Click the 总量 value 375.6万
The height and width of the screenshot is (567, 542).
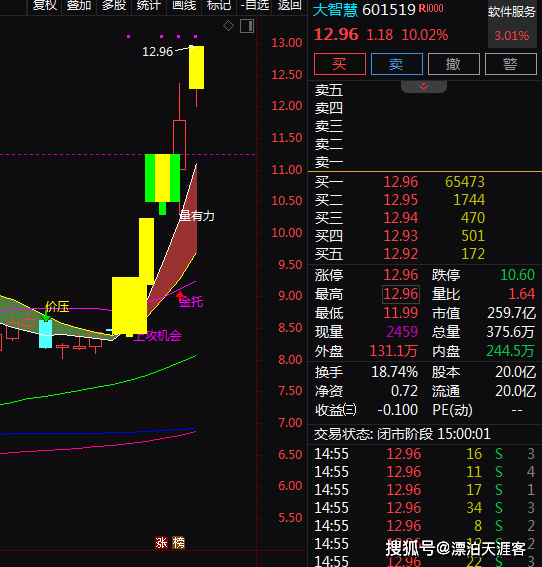pyautogui.click(x=511, y=332)
